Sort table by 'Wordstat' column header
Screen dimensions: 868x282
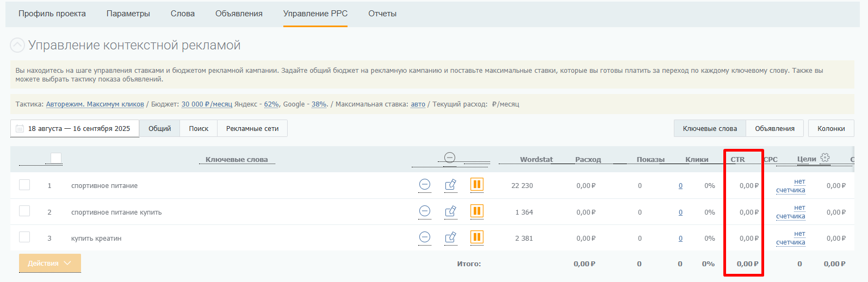[536, 159]
